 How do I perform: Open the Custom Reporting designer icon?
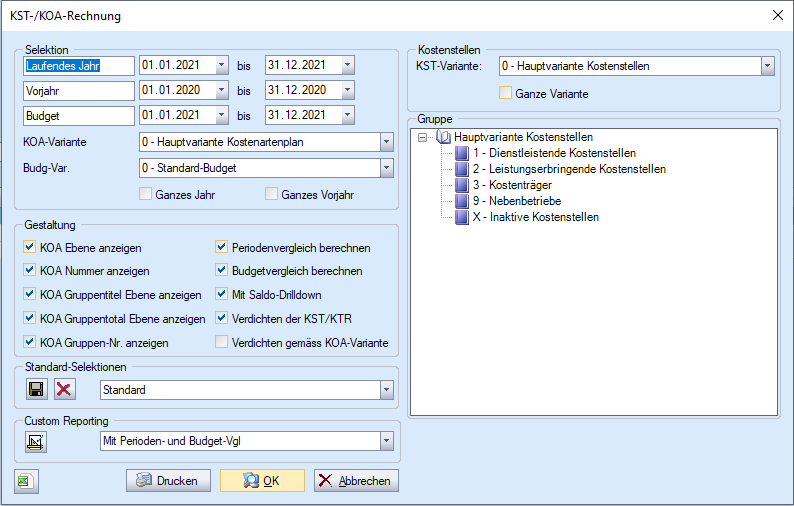click(36, 441)
